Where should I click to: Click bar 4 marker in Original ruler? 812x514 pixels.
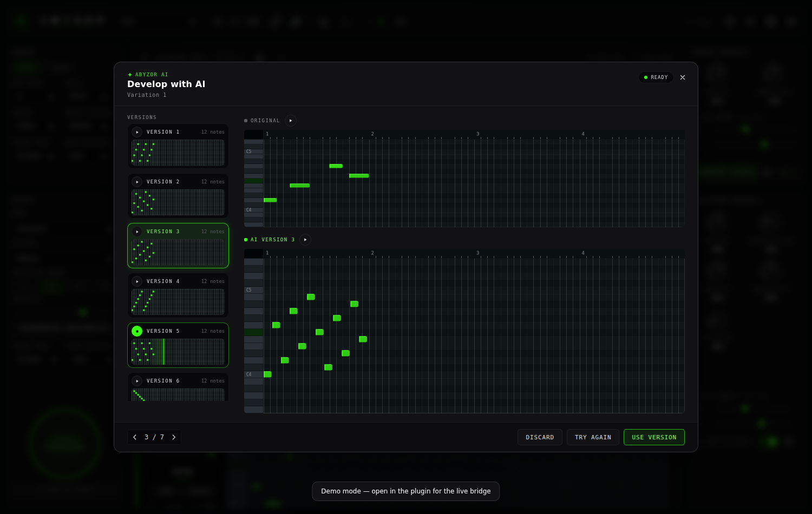pos(583,134)
